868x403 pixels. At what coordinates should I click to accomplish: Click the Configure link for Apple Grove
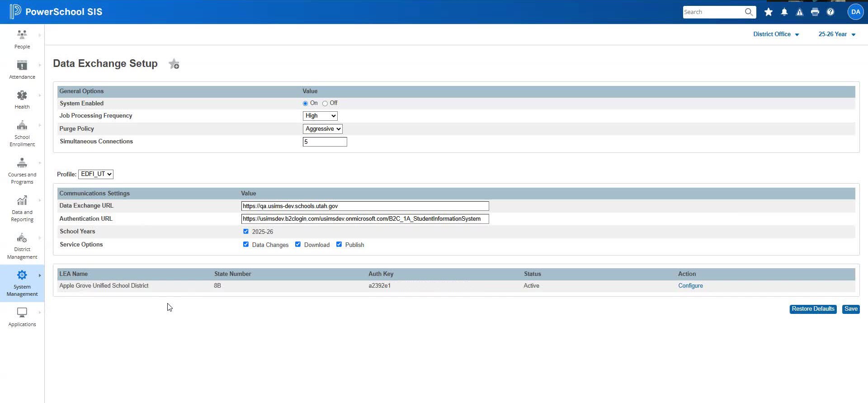[690, 286]
